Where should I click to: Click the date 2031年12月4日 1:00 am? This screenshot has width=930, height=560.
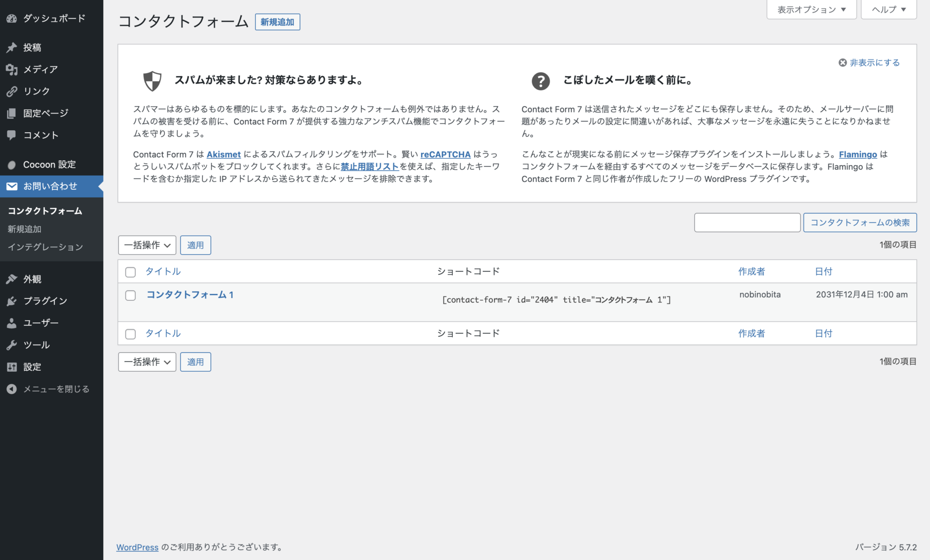[862, 294]
